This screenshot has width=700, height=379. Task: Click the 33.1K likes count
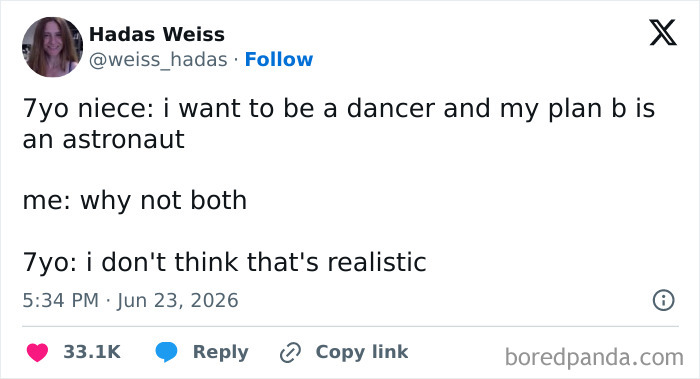click(x=92, y=352)
